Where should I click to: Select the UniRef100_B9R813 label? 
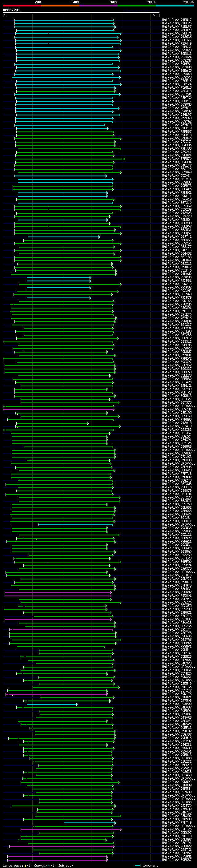point(177,54)
